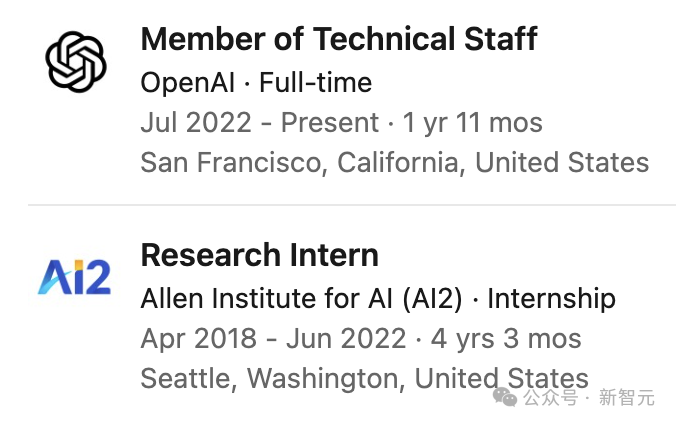The width and height of the screenshot is (676, 424).
Task: Click the AI2 company logo
Action: click(x=75, y=277)
